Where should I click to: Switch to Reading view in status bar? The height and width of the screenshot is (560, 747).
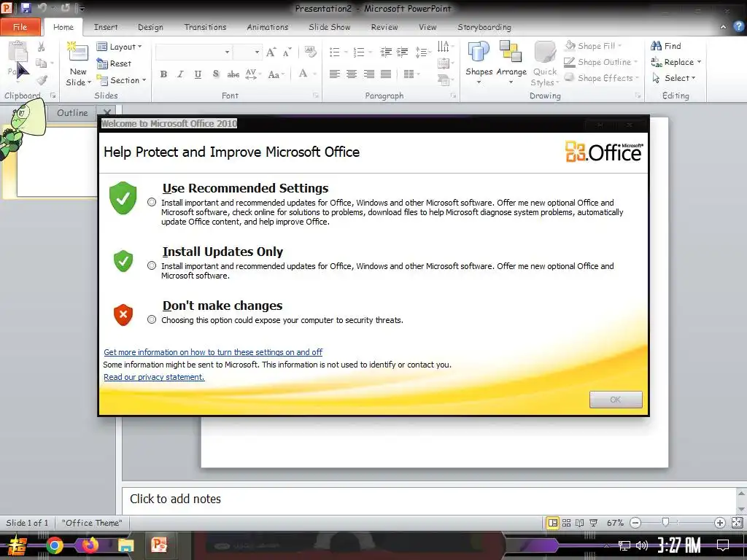579,523
